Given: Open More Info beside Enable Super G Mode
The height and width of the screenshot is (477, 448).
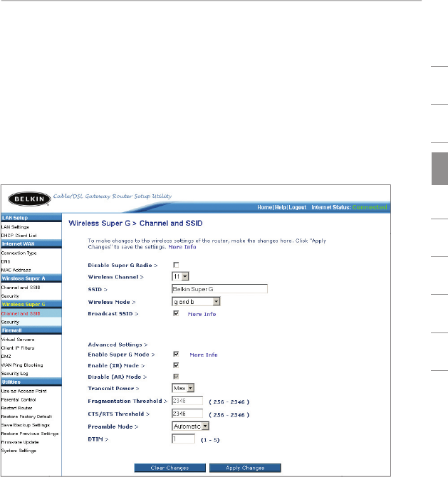Looking at the screenshot, I should pos(204,355).
